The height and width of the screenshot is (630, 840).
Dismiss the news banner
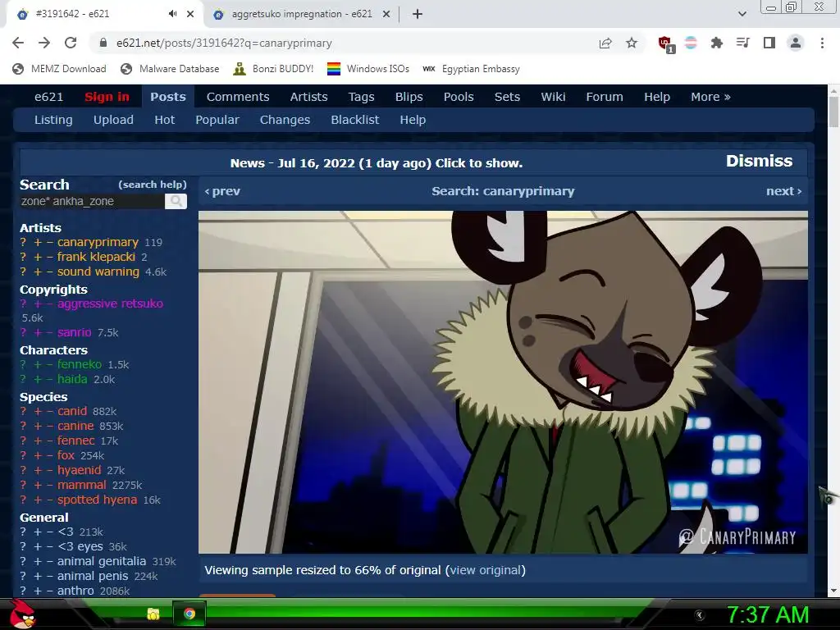(x=759, y=162)
